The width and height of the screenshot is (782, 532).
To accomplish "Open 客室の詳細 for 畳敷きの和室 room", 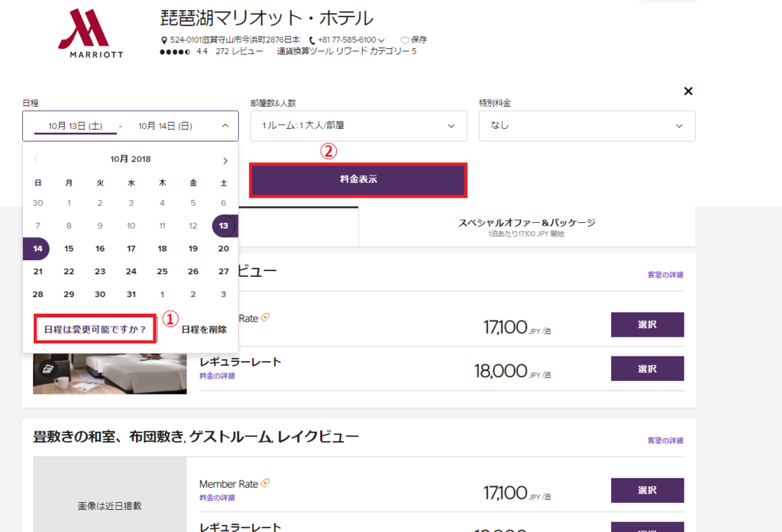I will pos(665,440).
